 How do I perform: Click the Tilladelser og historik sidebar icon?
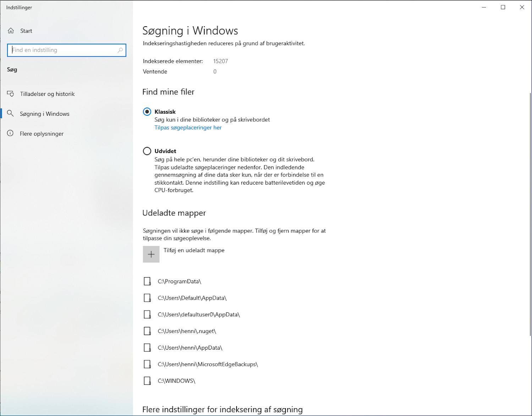point(10,94)
